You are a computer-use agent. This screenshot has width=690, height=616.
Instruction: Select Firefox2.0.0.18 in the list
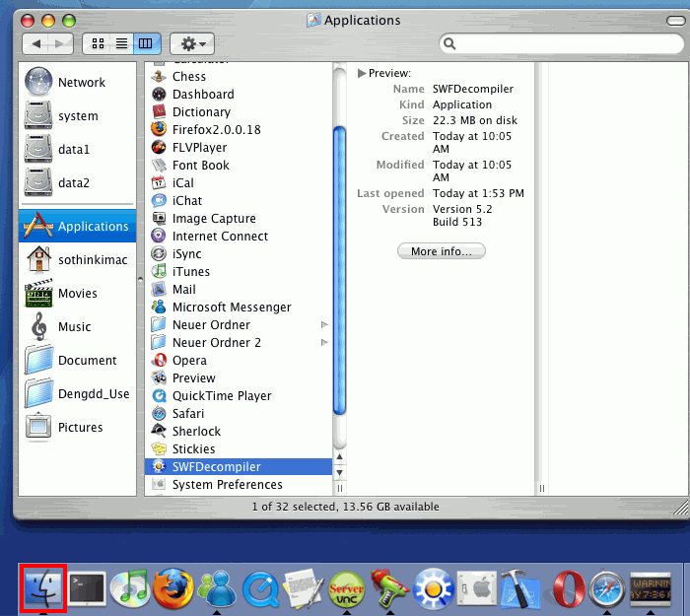click(x=239, y=130)
